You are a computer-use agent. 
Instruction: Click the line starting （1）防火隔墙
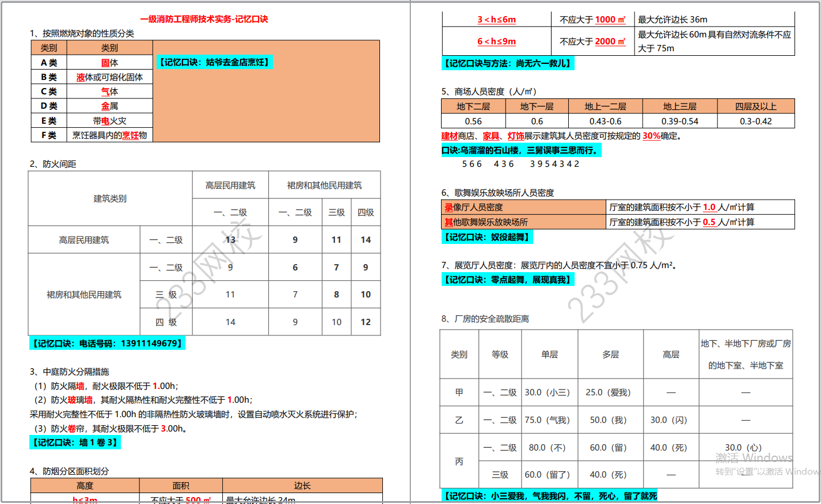[x=106, y=386]
